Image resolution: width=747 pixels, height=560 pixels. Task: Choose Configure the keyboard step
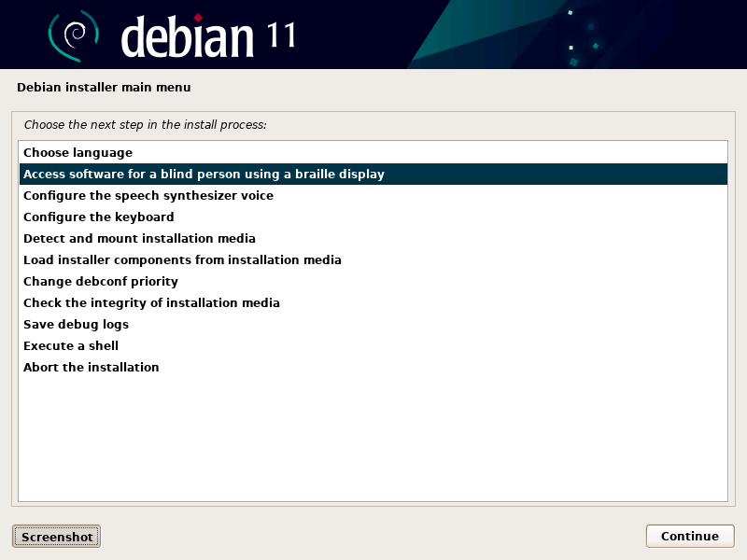pos(373,217)
